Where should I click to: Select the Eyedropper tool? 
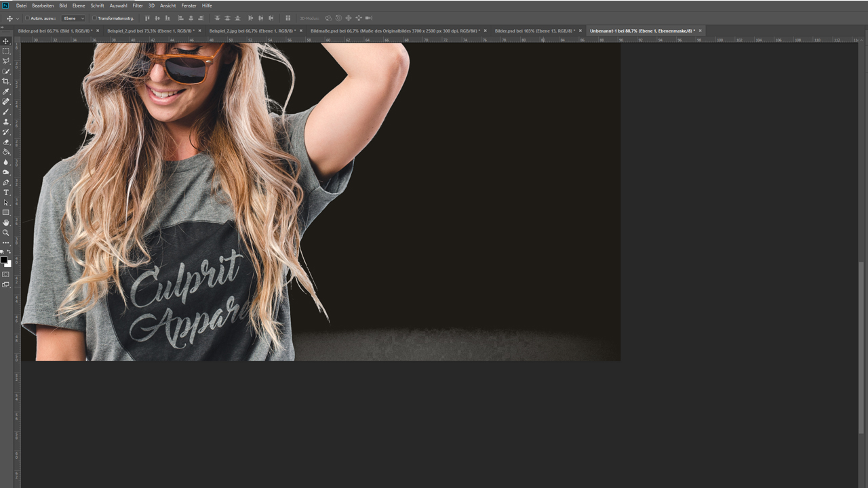coord(6,91)
